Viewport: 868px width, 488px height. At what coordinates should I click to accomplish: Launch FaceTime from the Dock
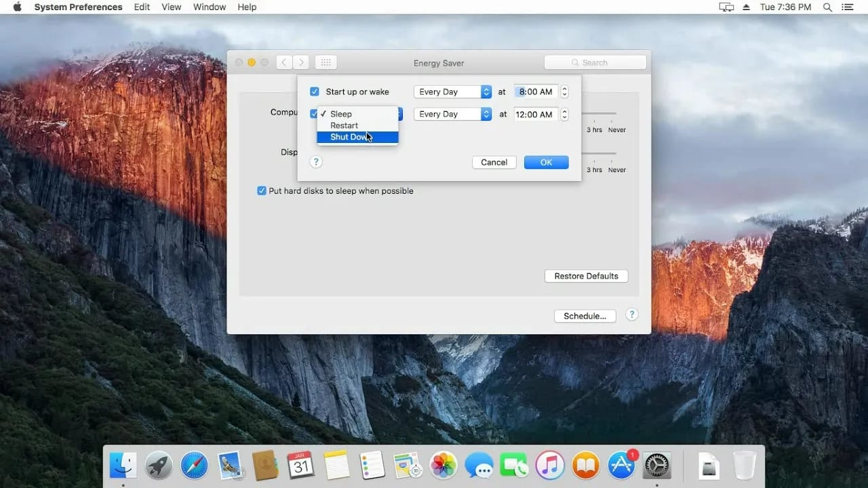click(x=514, y=466)
